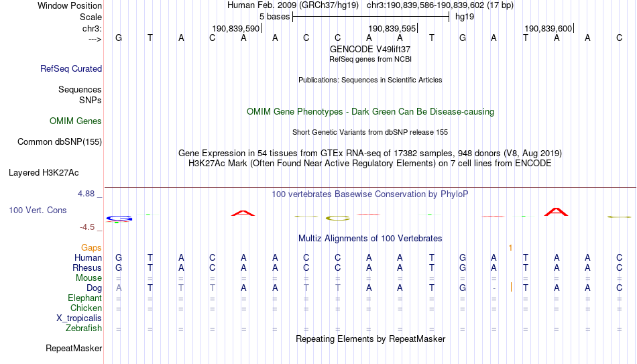
Task: Click the hg19 label beside the scale bar
Action: (x=465, y=17)
